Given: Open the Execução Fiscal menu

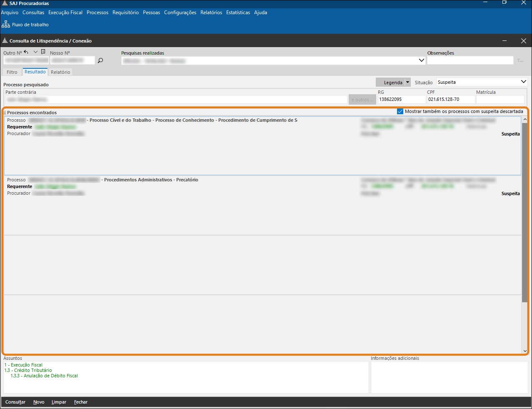Looking at the screenshot, I should [x=65, y=13].
